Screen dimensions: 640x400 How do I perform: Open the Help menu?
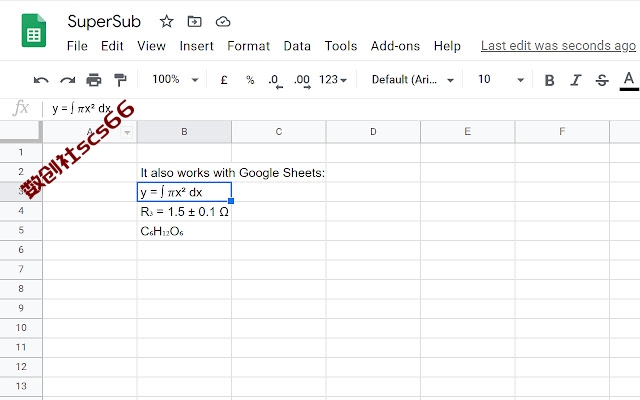click(x=447, y=46)
